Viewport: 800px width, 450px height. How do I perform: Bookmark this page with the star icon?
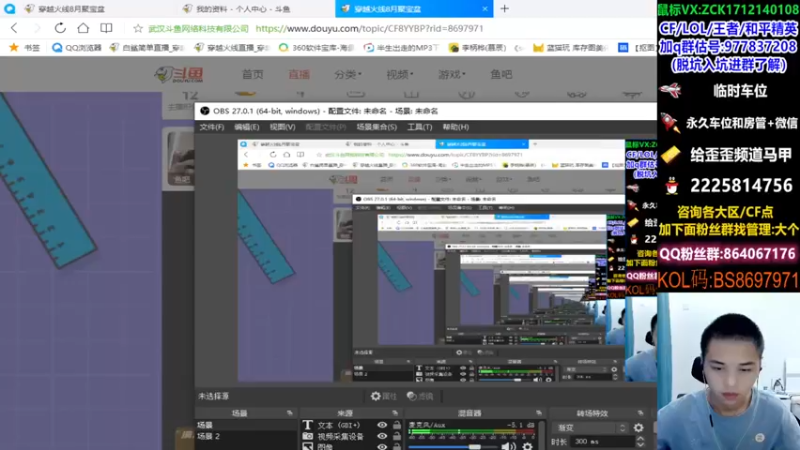click(x=138, y=29)
